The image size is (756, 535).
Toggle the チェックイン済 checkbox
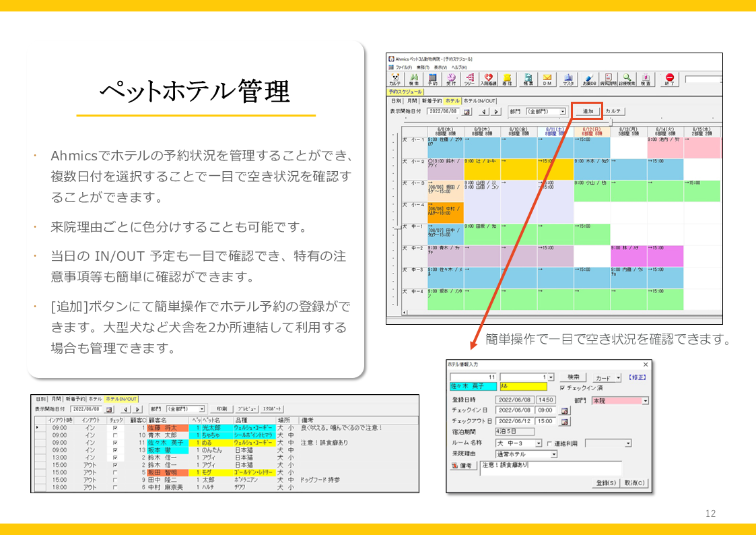pyautogui.click(x=563, y=388)
